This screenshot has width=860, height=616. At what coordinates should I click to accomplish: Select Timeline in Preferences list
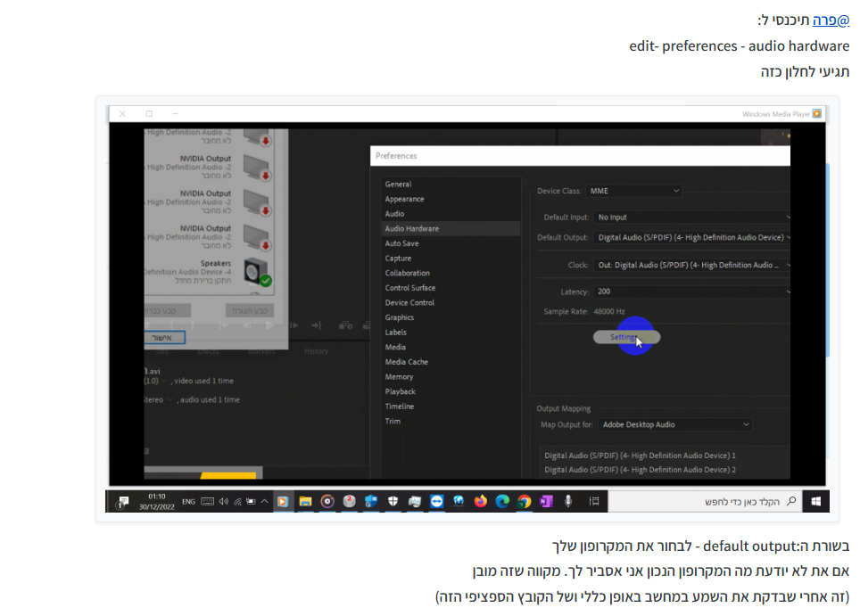[x=400, y=407]
